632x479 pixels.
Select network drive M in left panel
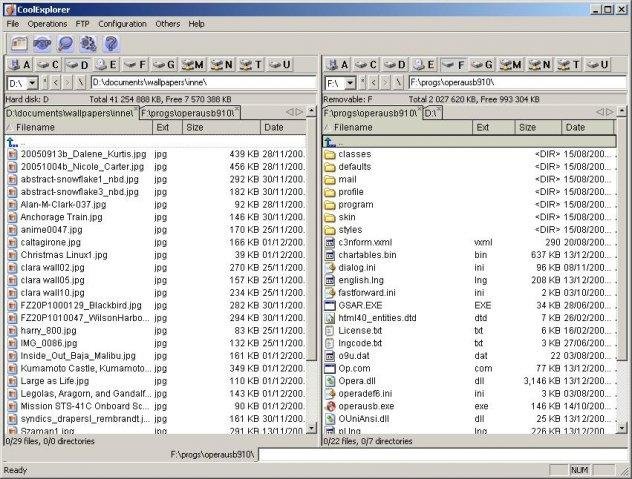[193, 65]
